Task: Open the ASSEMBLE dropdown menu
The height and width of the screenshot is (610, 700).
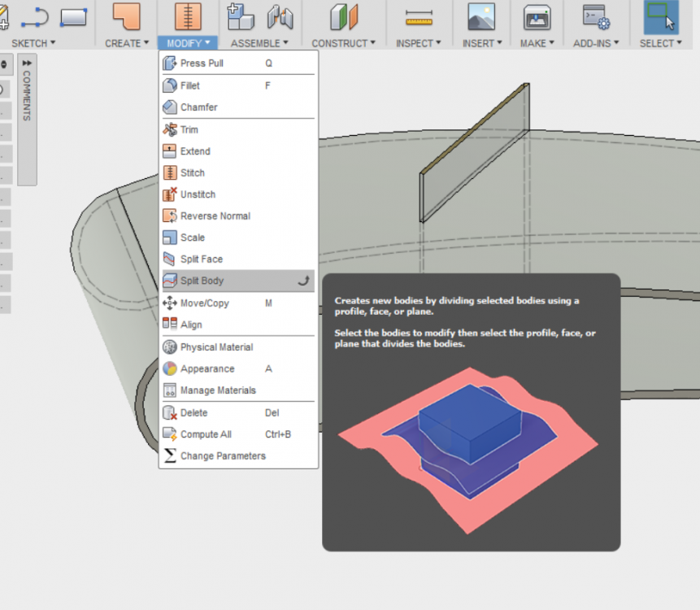Action: pyautogui.click(x=259, y=43)
